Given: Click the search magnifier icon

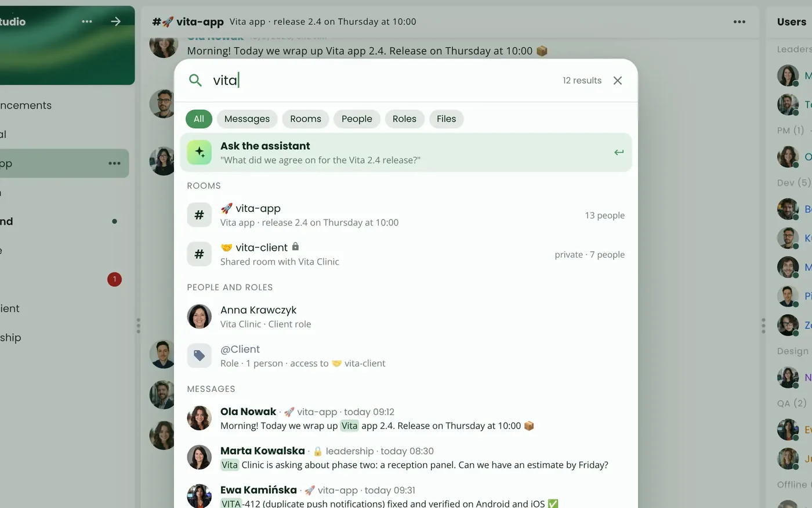Looking at the screenshot, I should [195, 80].
